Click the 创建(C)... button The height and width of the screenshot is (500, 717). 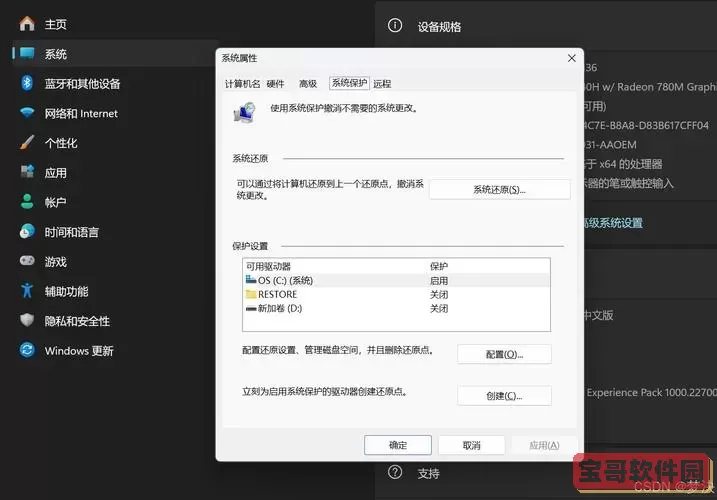(504, 396)
